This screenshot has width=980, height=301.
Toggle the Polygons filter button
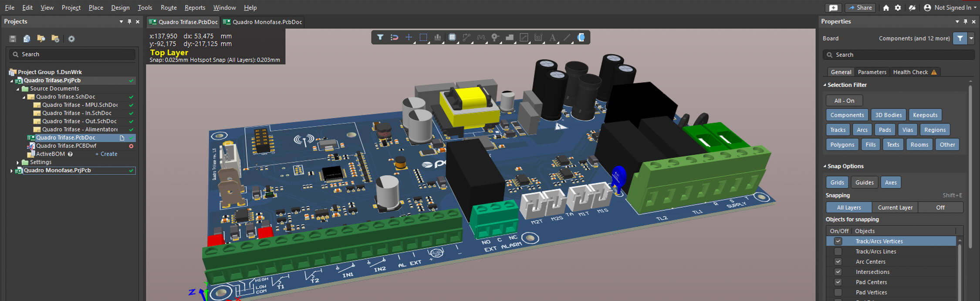(x=842, y=145)
